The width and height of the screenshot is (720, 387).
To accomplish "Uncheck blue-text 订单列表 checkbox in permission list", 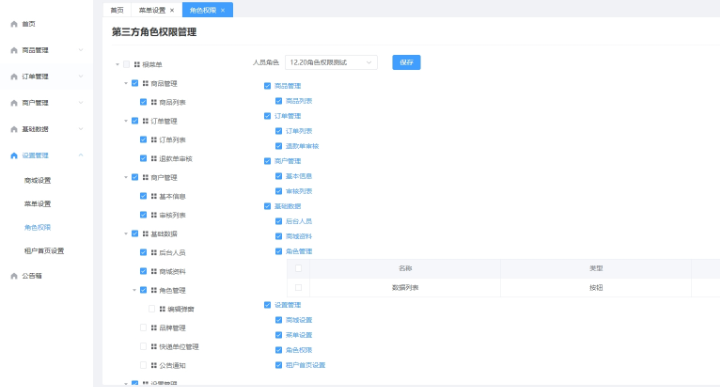I will point(278,131).
